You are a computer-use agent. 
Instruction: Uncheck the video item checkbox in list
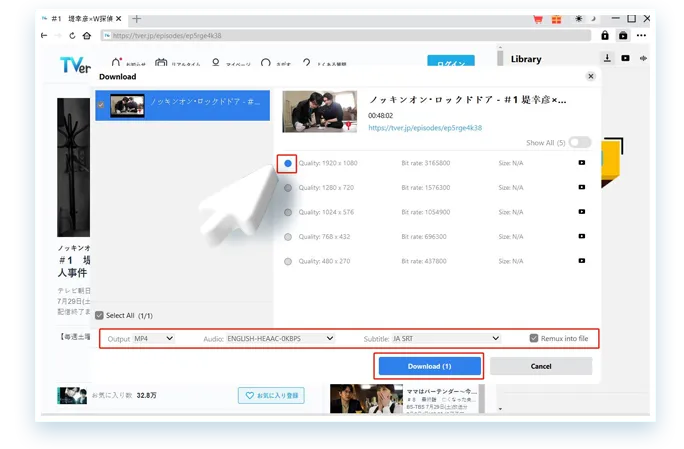point(101,105)
